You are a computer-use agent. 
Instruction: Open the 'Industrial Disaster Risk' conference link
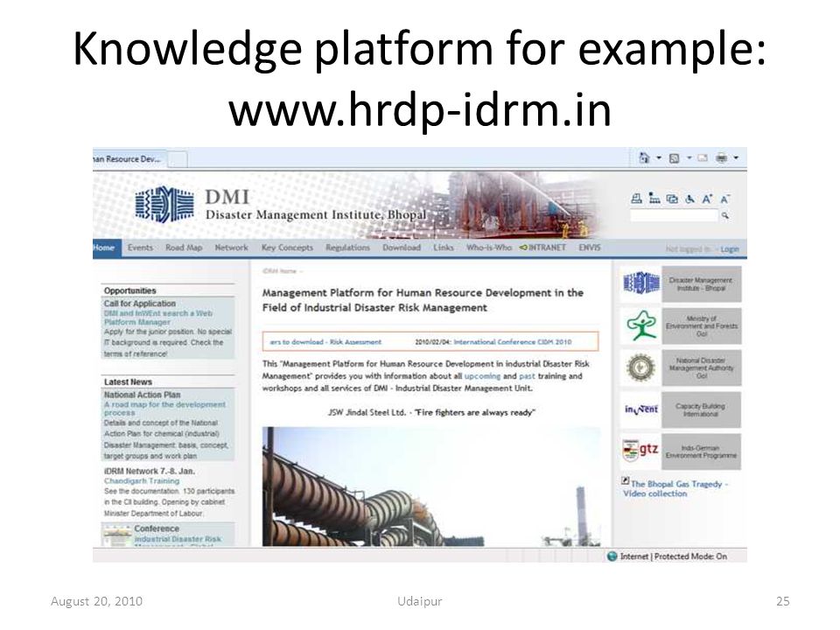tap(178, 540)
